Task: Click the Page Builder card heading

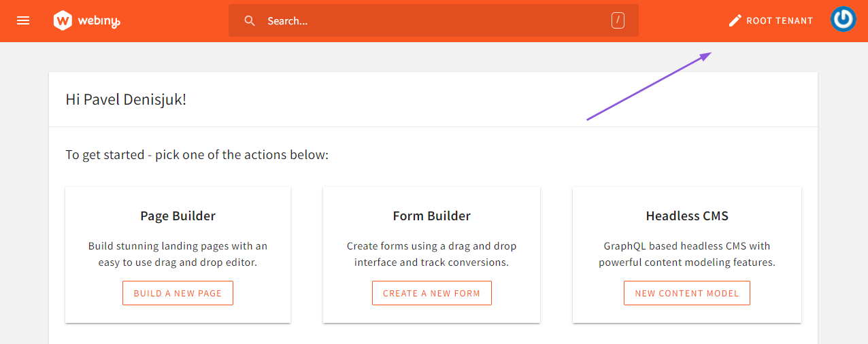Action: (x=178, y=216)
